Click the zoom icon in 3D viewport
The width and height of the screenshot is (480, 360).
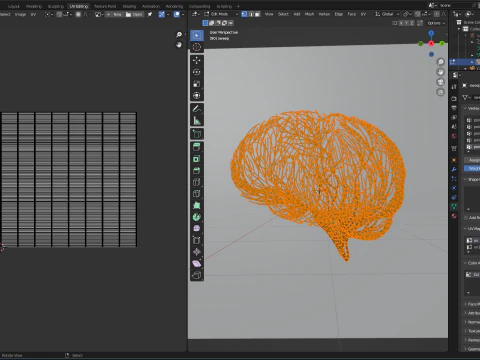[441, 62]
